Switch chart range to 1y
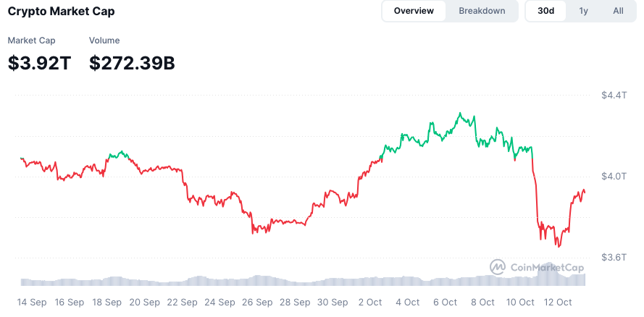 [x=583, y=11]
